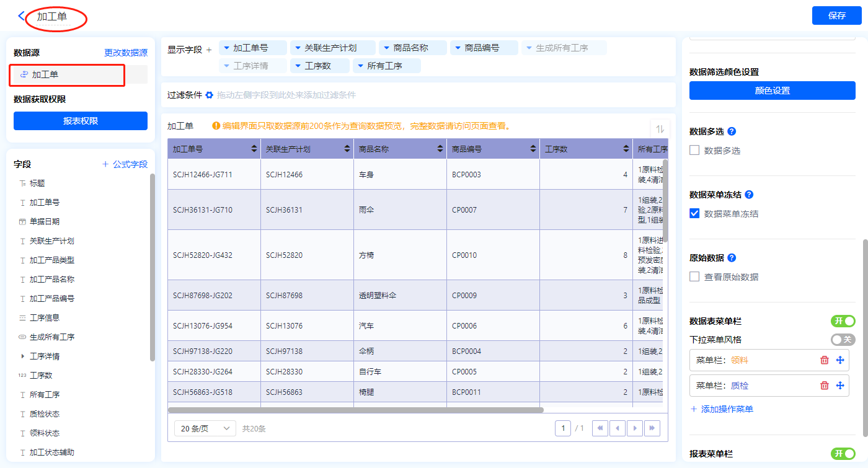This screenshot has height=468, width=868.
Task: Click sort icon in 加工单号 column header
Action: click(254, 149)
